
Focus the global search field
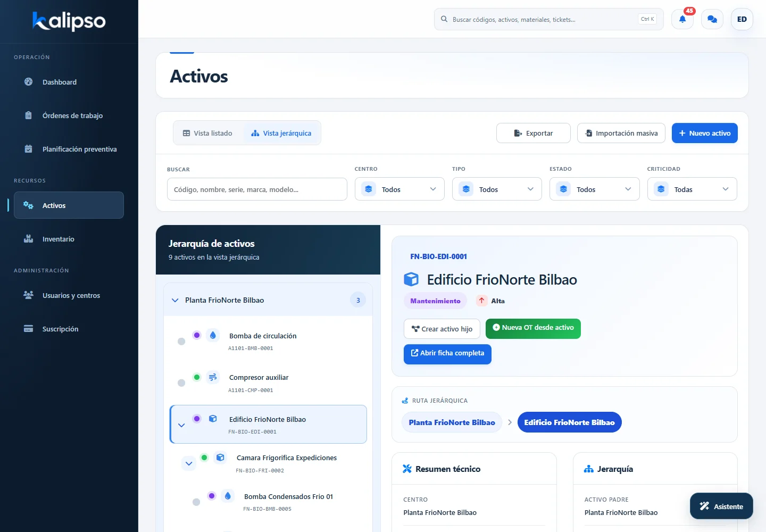tap(548, 19)
